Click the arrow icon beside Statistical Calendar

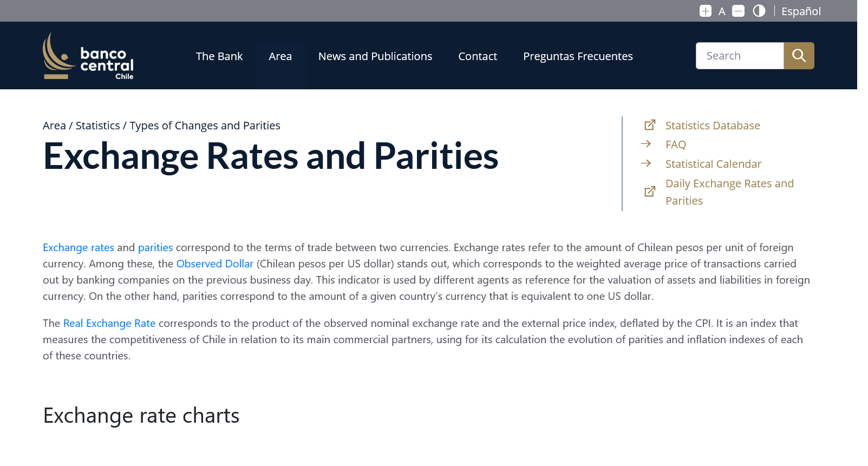click(646, 163)
